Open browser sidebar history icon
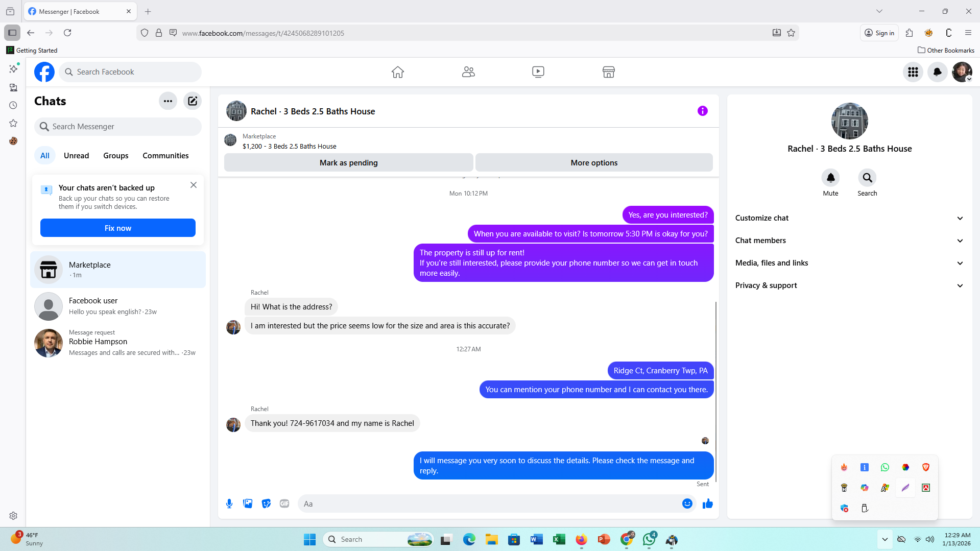This screenshot has width=980, height=551. 13,105
